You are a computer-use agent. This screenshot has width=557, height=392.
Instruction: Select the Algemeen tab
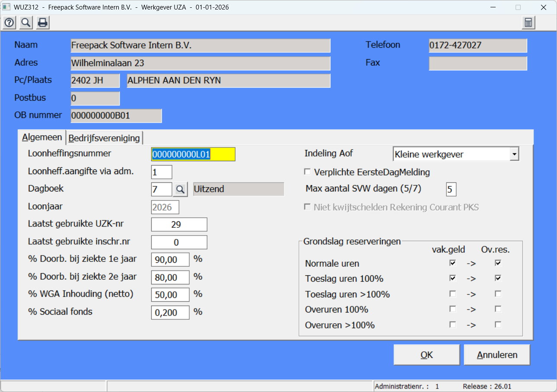tap(42, 137)
